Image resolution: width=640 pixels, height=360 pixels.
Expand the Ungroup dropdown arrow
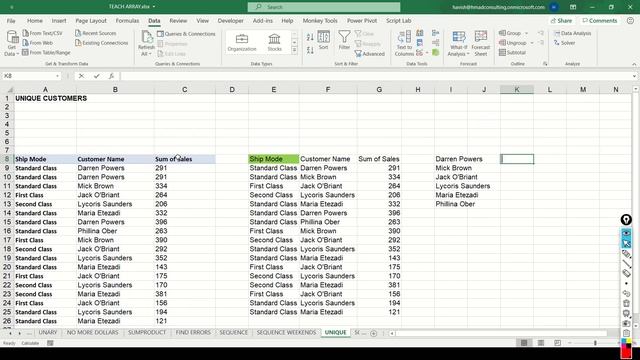532,43
